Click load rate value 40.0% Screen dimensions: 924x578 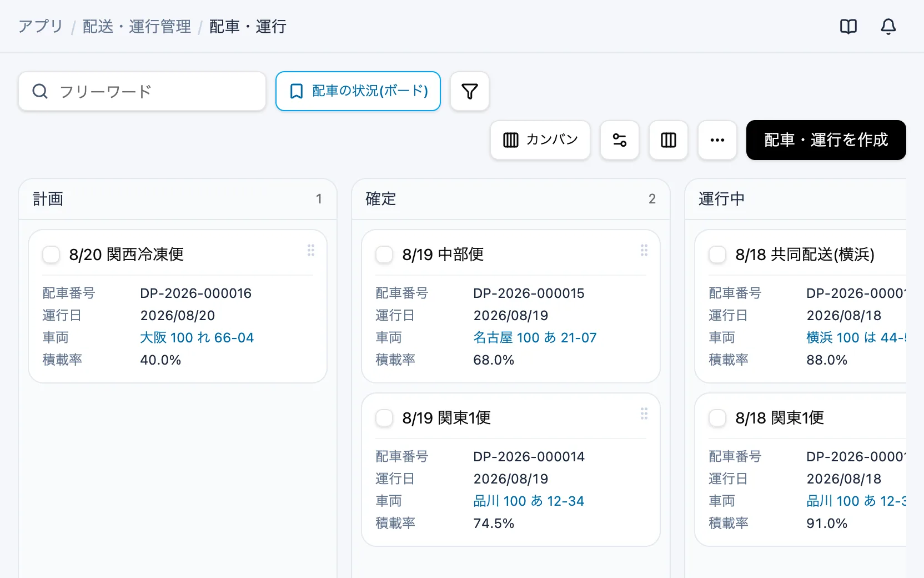(160, 360)
